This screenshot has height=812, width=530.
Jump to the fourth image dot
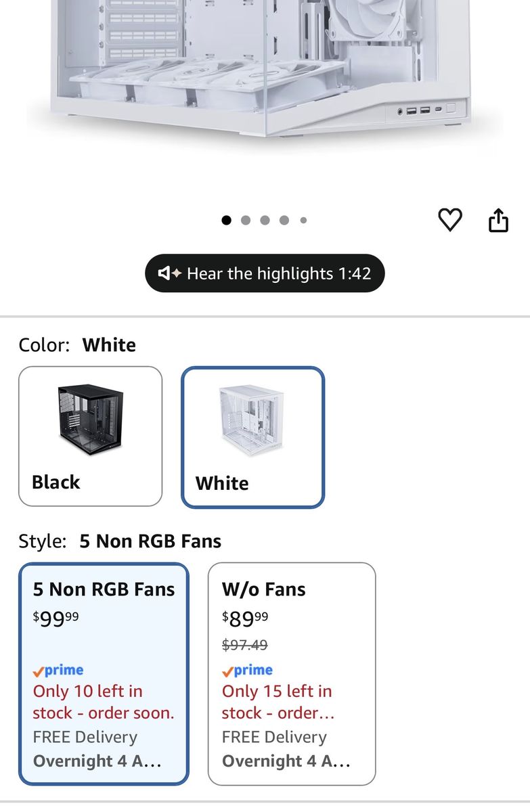pos(284,220)
